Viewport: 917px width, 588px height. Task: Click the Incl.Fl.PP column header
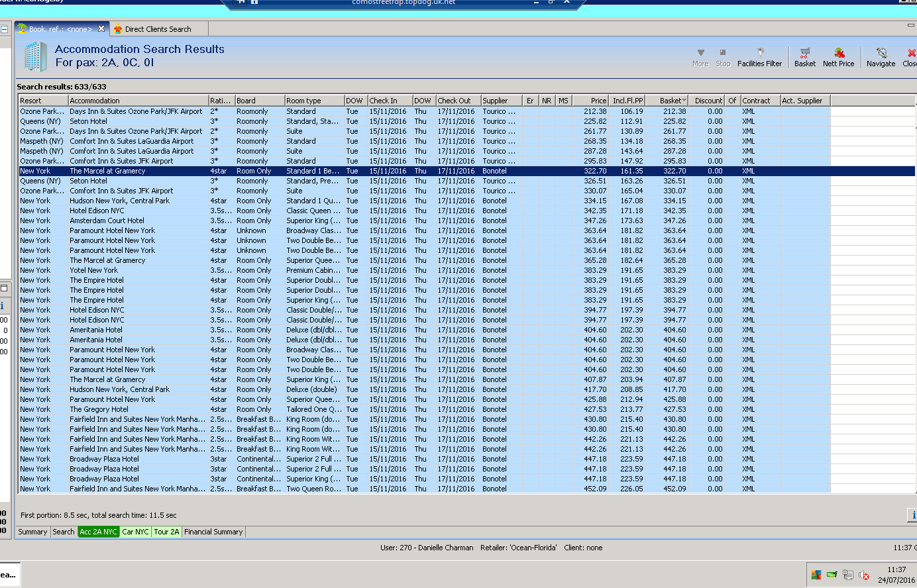point(627,101)
